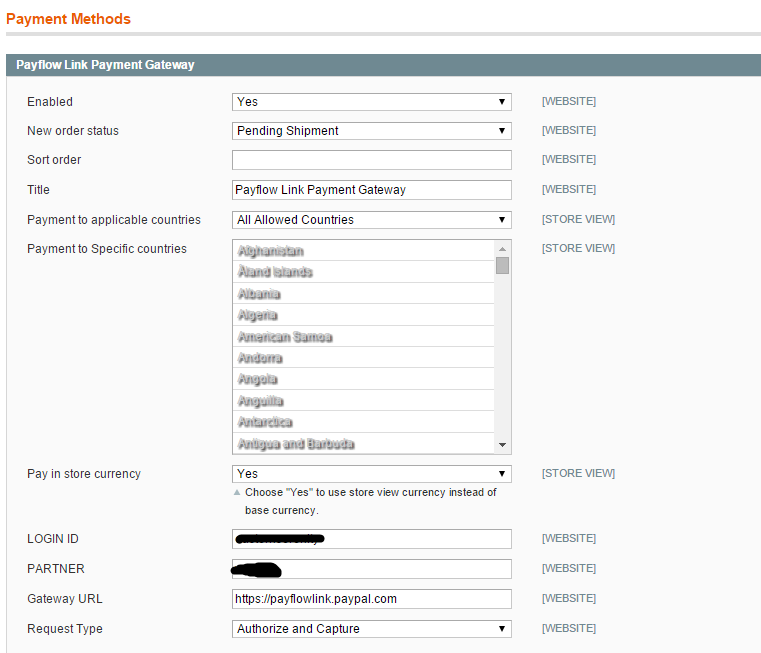Select Antarctica in the countries list
761x653 pixels.
pos(363,421)
